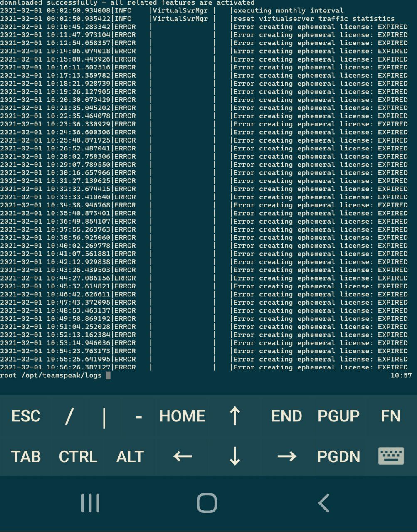Toggle the on-screen keyboard icon
The height and width of the screenshot is (532, 417).
[391, 456]
